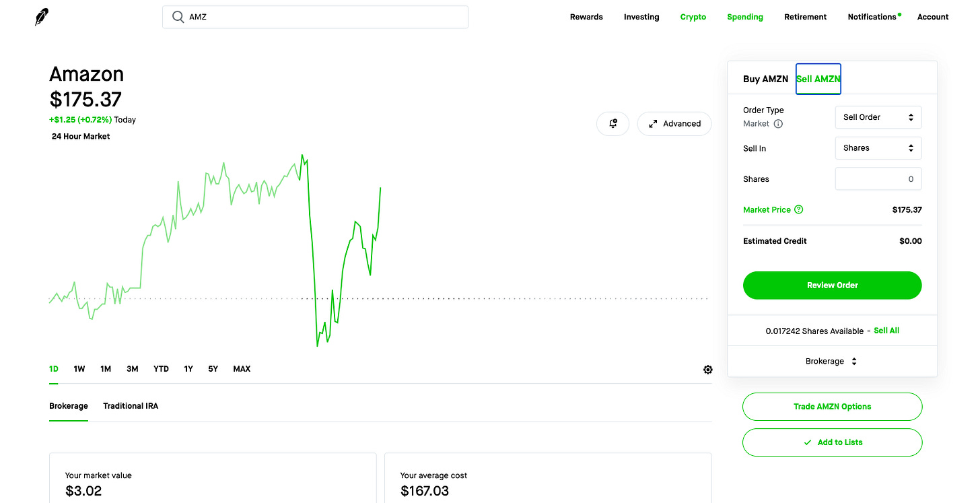Open the Investing page

point(641,17)
